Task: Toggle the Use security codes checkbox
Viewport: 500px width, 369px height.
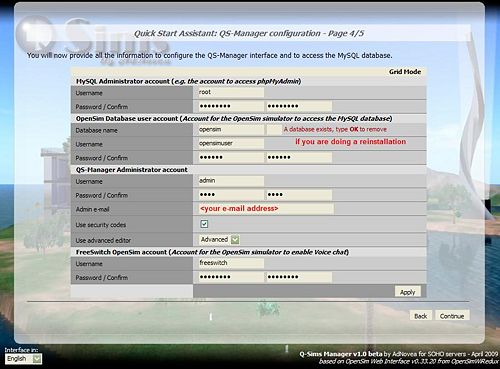Action: [204, 224]
